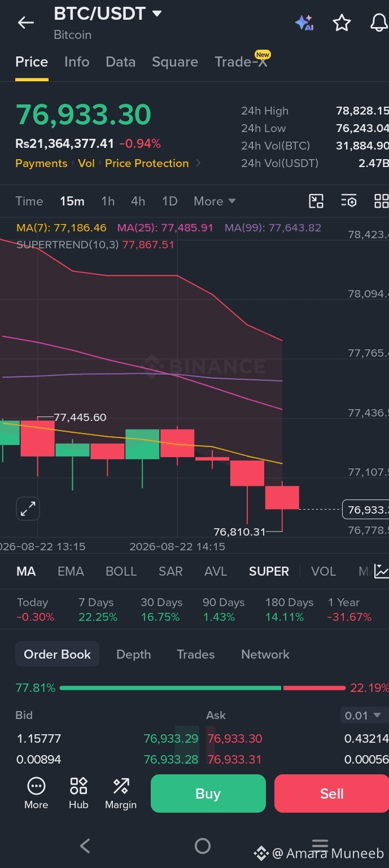
Task: Open the grid layout icon
Action: point(382,201)
